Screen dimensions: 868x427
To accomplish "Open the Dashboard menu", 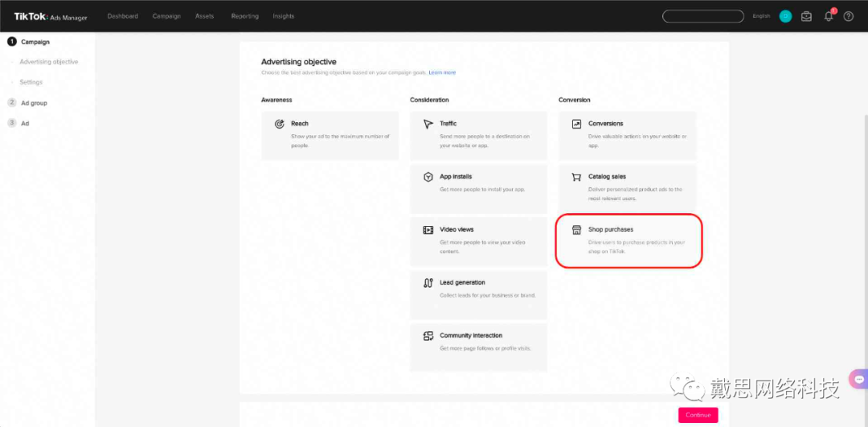I will tap(123, 16).
